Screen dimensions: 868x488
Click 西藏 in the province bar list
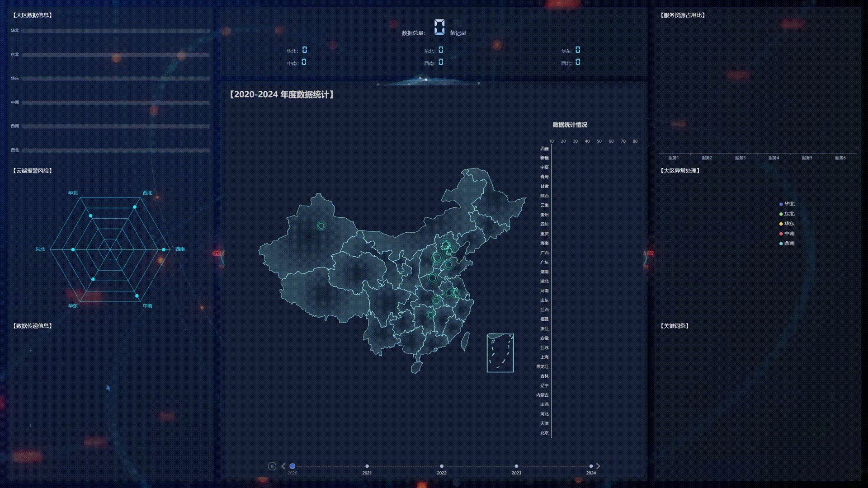pos(544,149)
